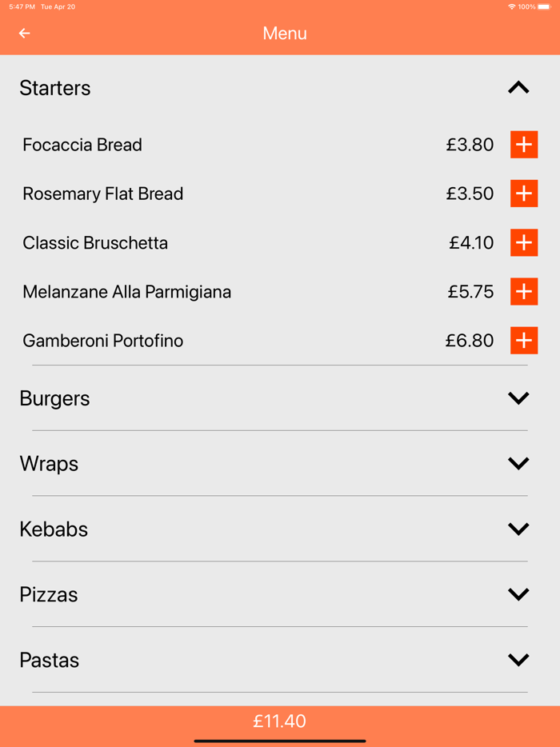Select the Menu title
Screen dimensions: 560x747
click(x=284, y=34)
